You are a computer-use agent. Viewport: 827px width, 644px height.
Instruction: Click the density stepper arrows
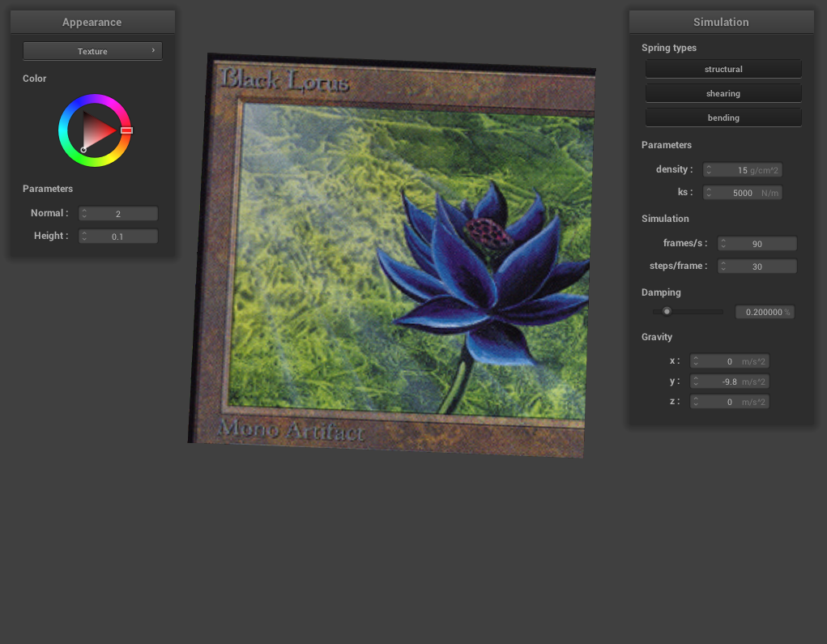(709, 170)
